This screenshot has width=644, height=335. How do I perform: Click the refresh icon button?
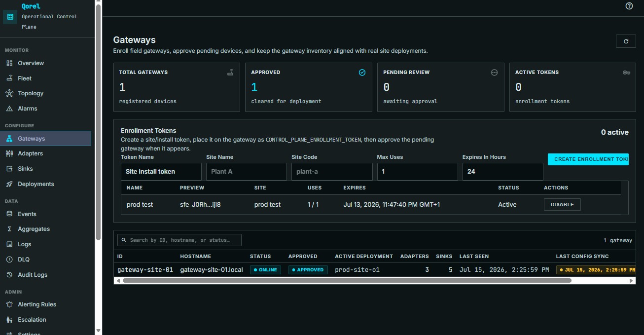[x=626, y=41]
